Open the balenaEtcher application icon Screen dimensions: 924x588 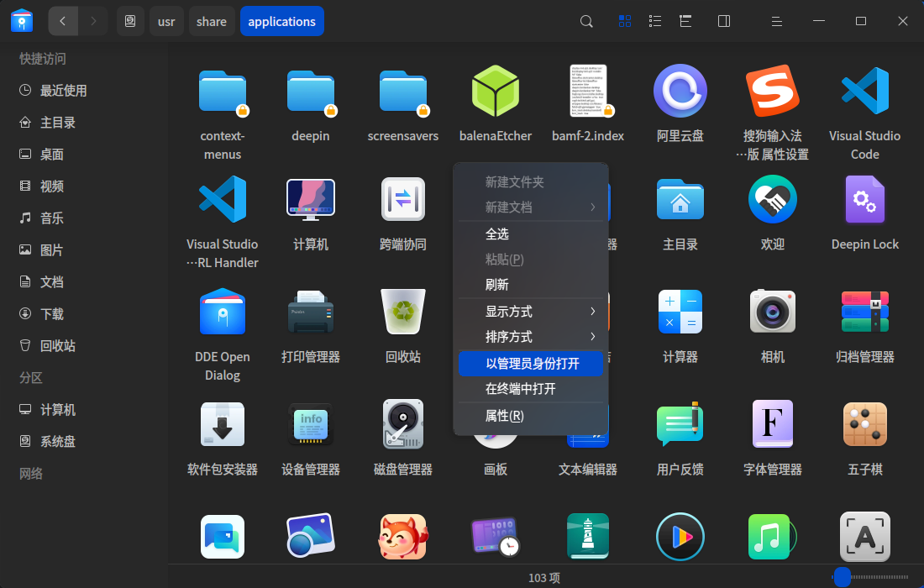tap(496, 91)
